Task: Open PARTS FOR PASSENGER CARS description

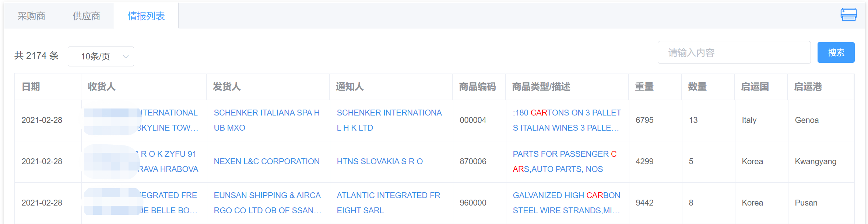Action: click(x=565, y=161)
